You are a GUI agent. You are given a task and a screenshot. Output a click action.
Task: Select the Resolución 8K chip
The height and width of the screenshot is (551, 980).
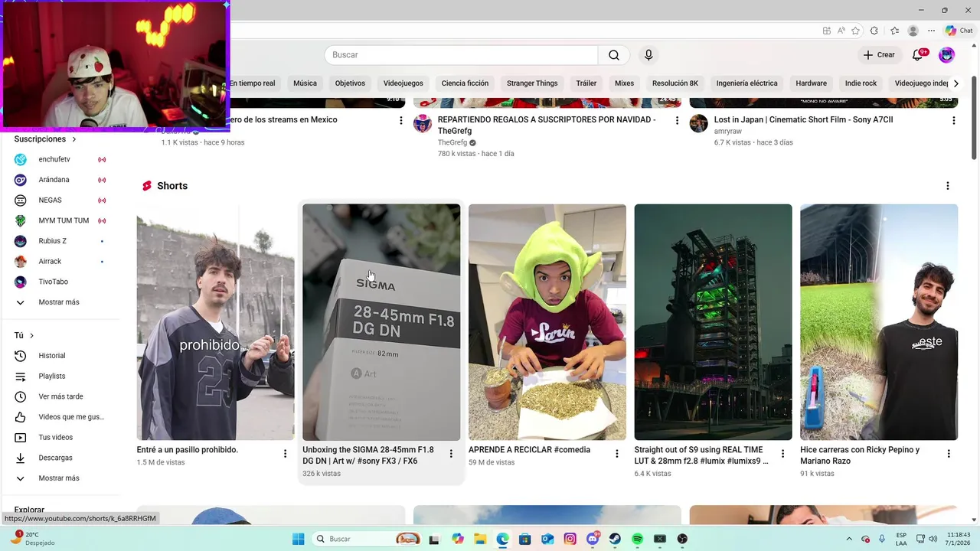tap(675, 83)
